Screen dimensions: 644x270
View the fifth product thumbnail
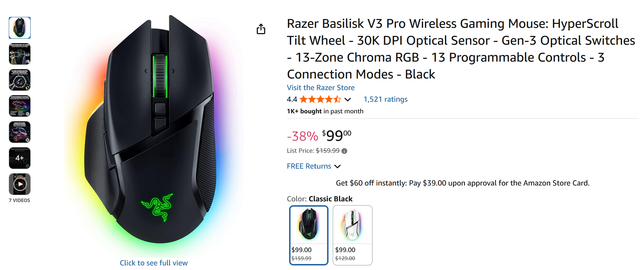coord(20,132)
